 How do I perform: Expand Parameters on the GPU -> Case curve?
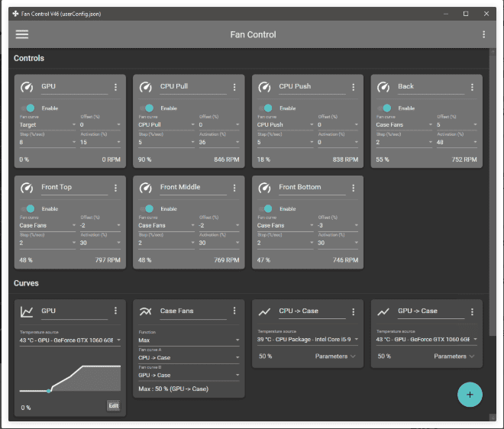pos(454,356)
